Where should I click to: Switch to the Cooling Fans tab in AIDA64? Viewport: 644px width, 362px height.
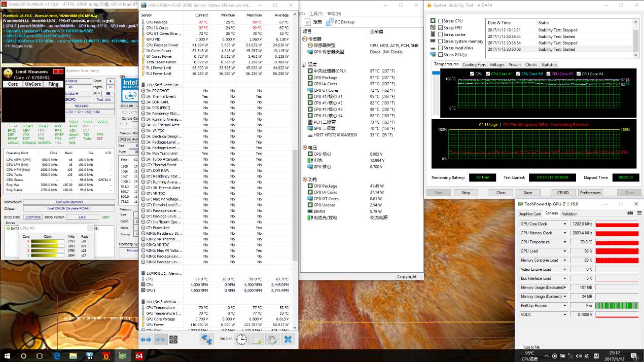coord(474,64)
